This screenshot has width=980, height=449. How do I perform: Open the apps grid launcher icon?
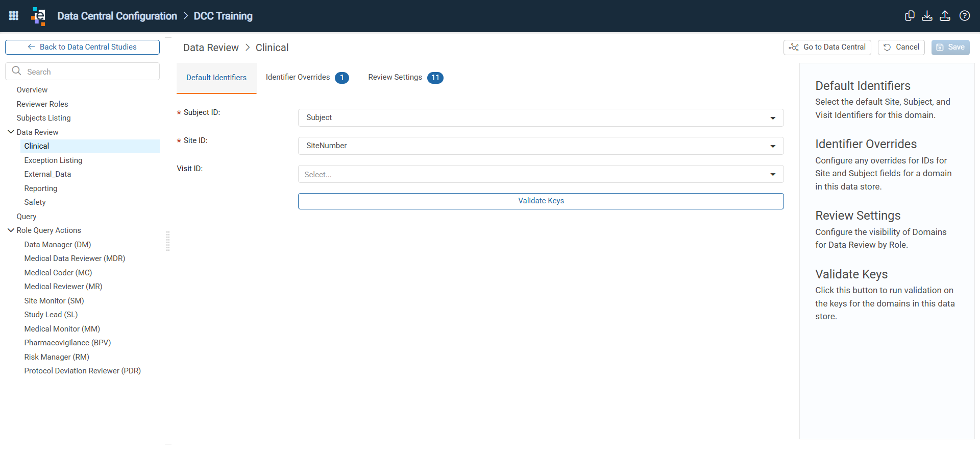[x=14, y=16]
